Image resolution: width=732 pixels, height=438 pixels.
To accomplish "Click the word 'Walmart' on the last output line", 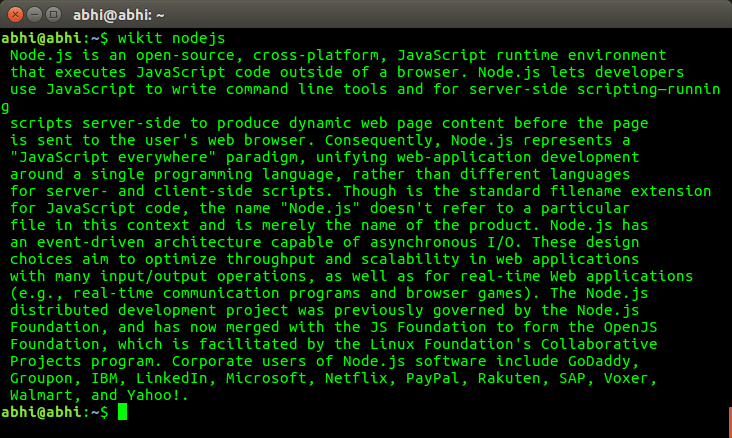I will pyautogui.click(x=42, y=395).
